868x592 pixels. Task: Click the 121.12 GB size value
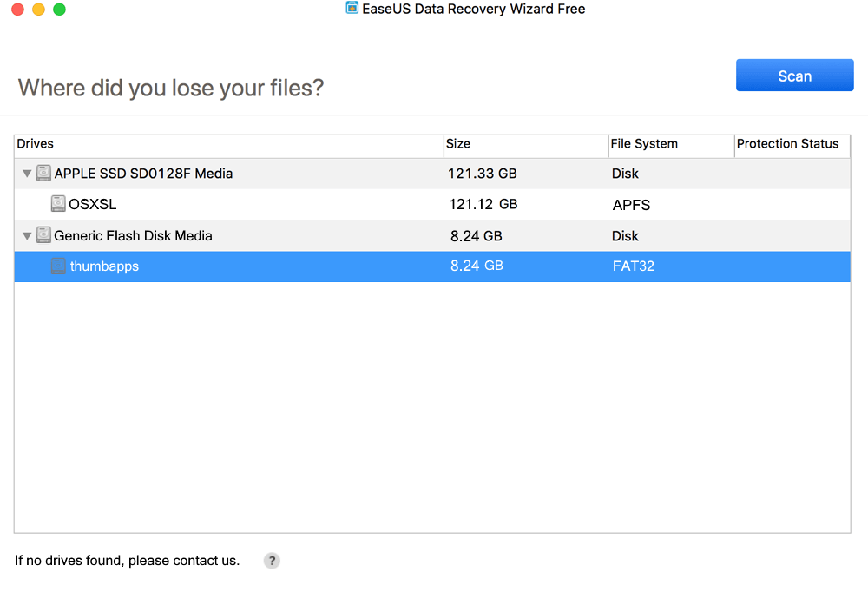483,204
